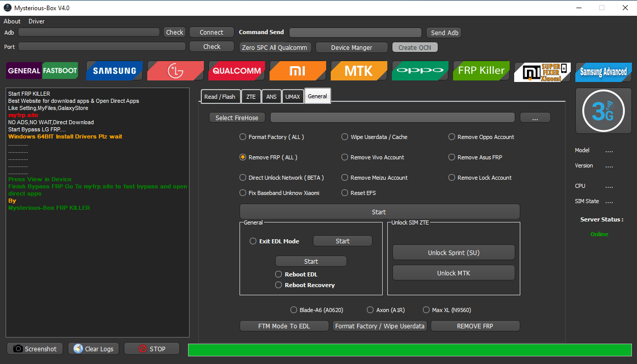Open the About menu
637x364 pixels.
click(x=12, y=21)
